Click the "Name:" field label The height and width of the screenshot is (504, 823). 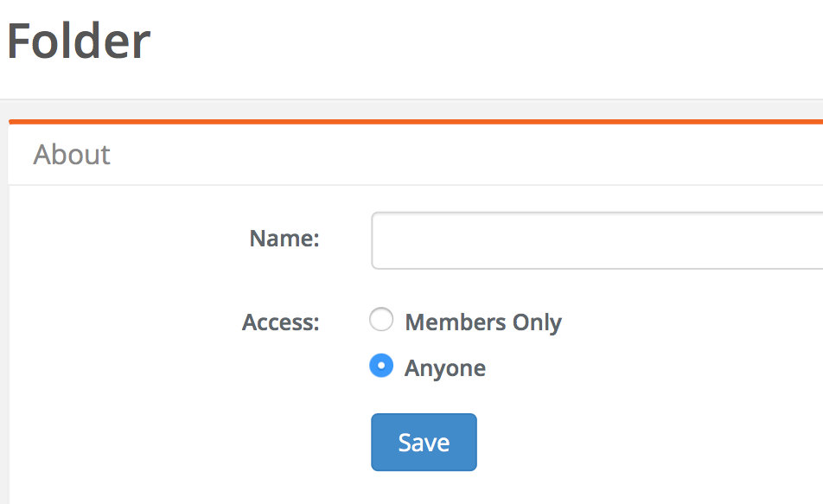tap(284, 239)
